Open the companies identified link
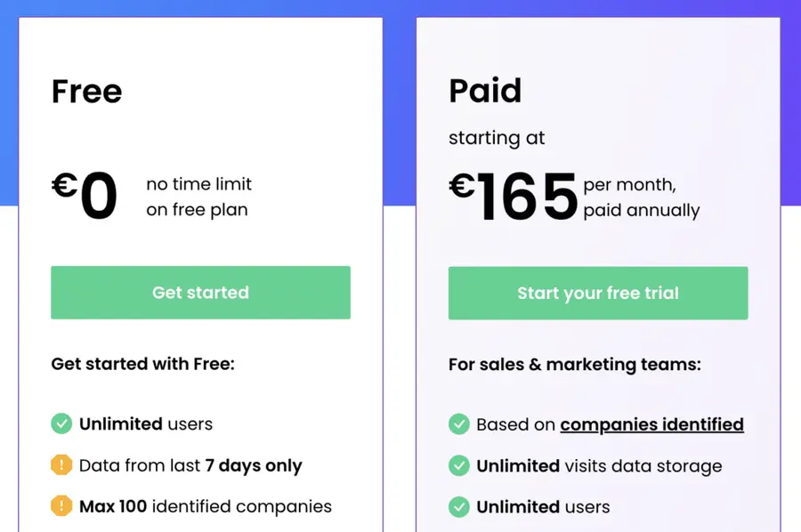801x532 pixels. click(651, 424)
